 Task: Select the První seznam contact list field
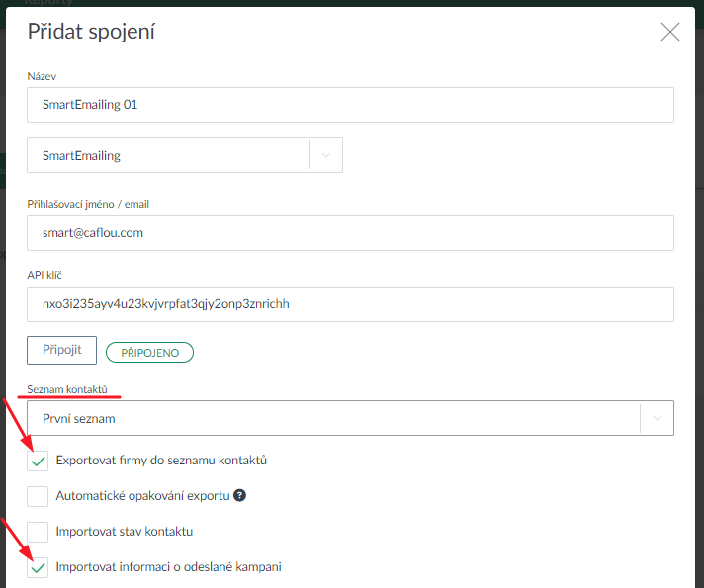click(333, 418)
